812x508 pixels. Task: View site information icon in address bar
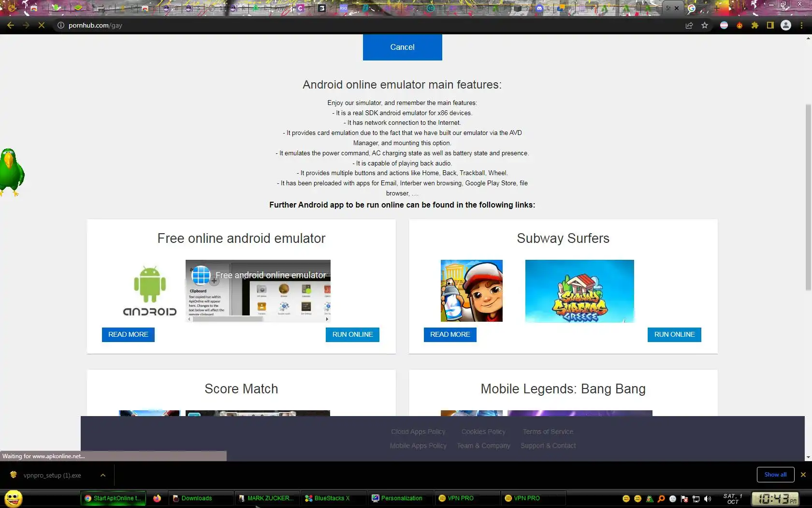(61, 25)
